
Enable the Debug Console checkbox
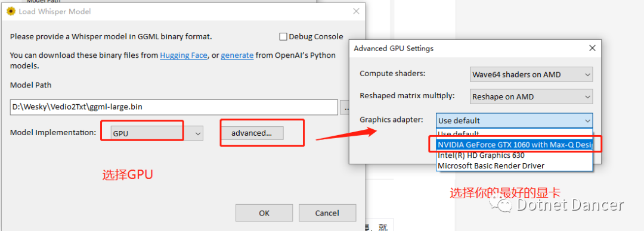pyautogui.click(x=283, y=36)
